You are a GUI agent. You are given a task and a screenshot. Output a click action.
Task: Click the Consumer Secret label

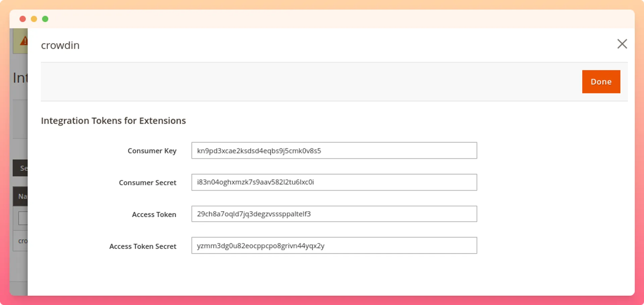(148, 183)
